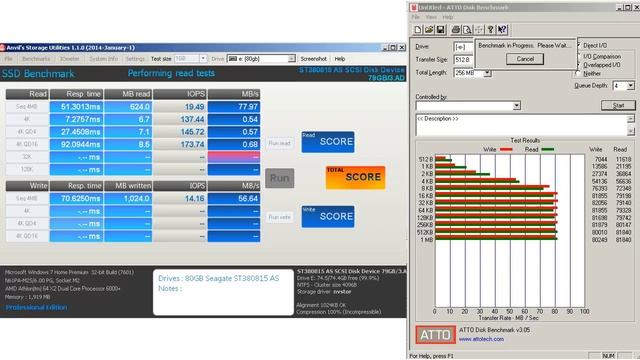Click the Description box scroll down arrow
Screen dimensions: 640x360
tap(631, 131)
